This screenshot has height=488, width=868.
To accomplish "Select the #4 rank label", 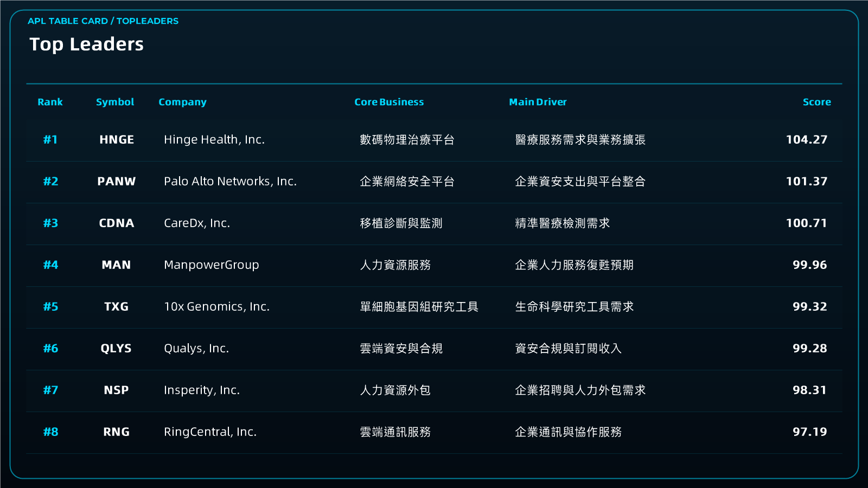I will [50, 265].
